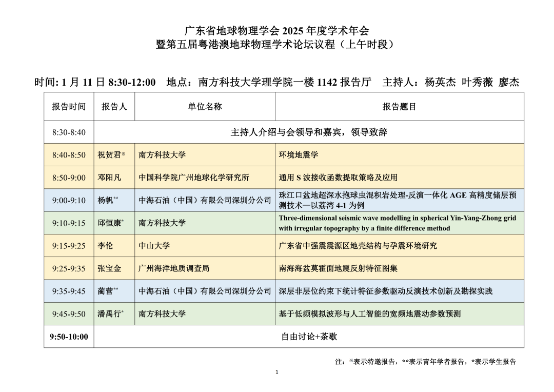Select the 粤港澳地球物理学术论坛议程 subtitle line
The image size is (554, 392).
(x=276, y=45)
